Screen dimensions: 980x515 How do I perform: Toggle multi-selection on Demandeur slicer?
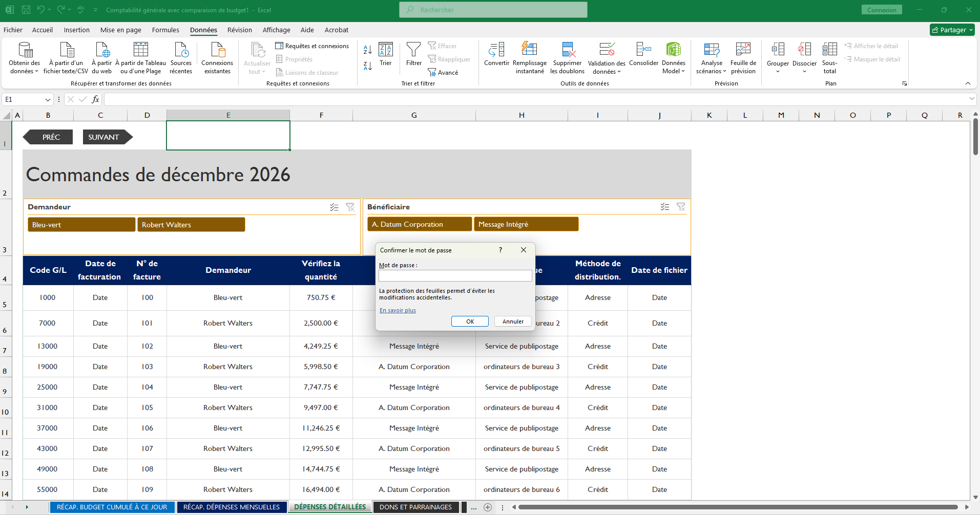(335, 207)
